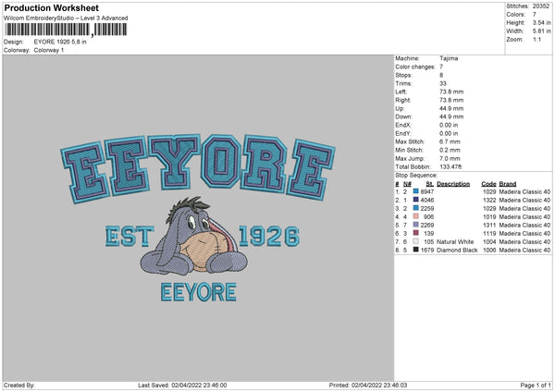Click the Min Stitch value '0.2 mm'

click(450, 150)
